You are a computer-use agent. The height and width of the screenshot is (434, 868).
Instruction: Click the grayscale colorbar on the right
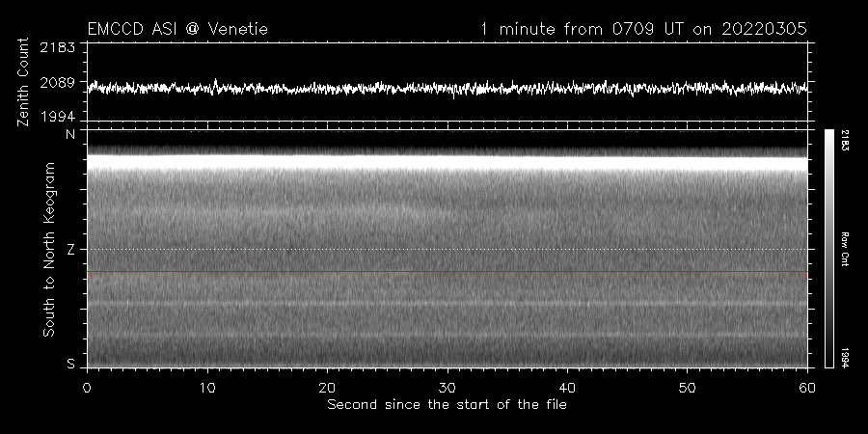click(828, 249)
